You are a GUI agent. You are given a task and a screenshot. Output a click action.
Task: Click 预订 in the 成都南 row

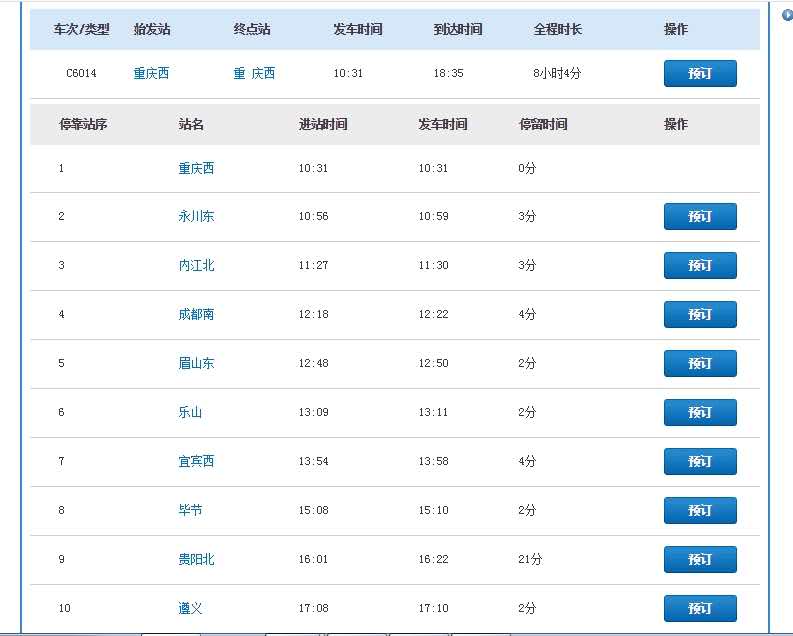tap(700, 314)
